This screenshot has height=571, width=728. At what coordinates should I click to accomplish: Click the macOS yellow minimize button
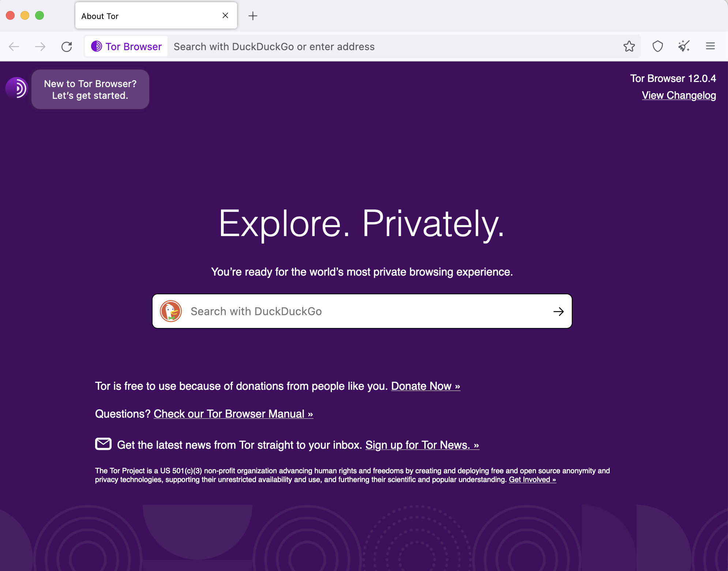coord(25,15)
